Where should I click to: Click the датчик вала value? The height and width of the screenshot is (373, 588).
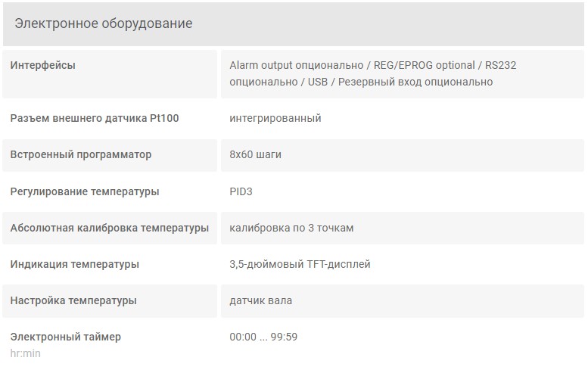[260, 300]
